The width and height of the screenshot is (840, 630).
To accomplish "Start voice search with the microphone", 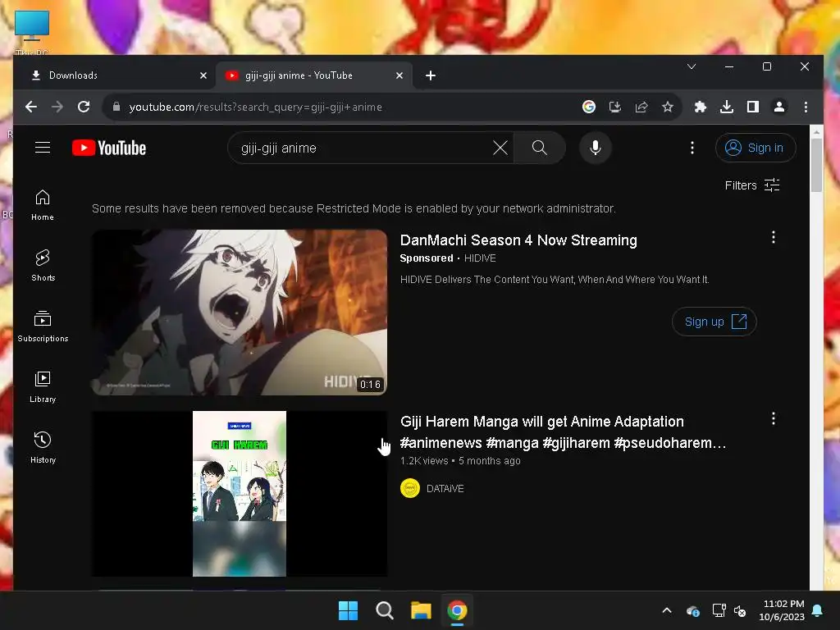I will coord(596,148).
